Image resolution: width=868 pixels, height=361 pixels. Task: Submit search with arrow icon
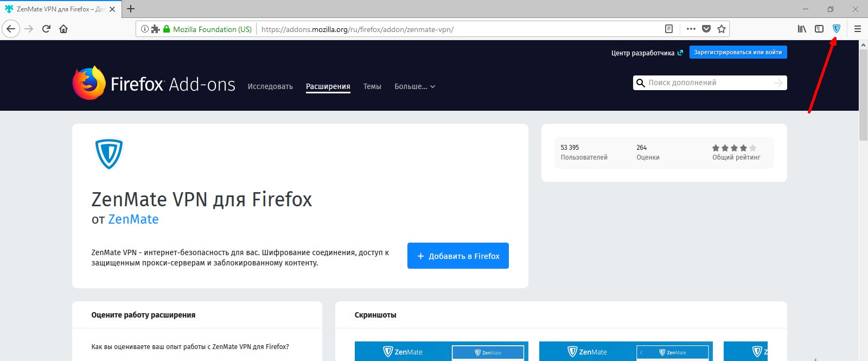(778, 83)
